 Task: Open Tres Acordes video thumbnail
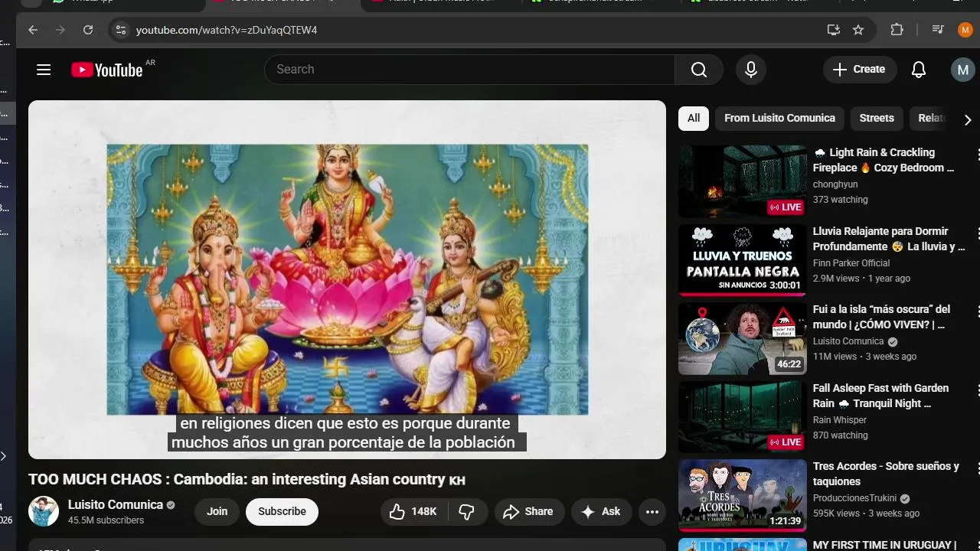point(743,495)
